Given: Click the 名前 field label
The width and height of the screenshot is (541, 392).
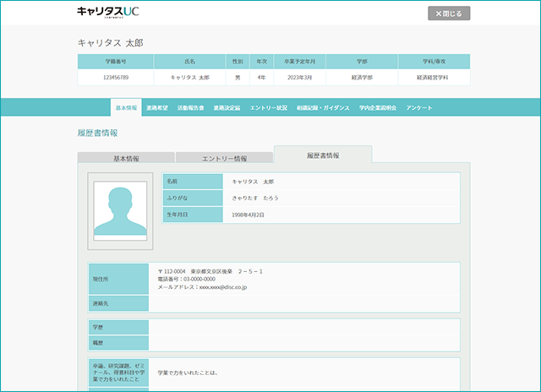Looking at the screenshot, I should point(193,182).
